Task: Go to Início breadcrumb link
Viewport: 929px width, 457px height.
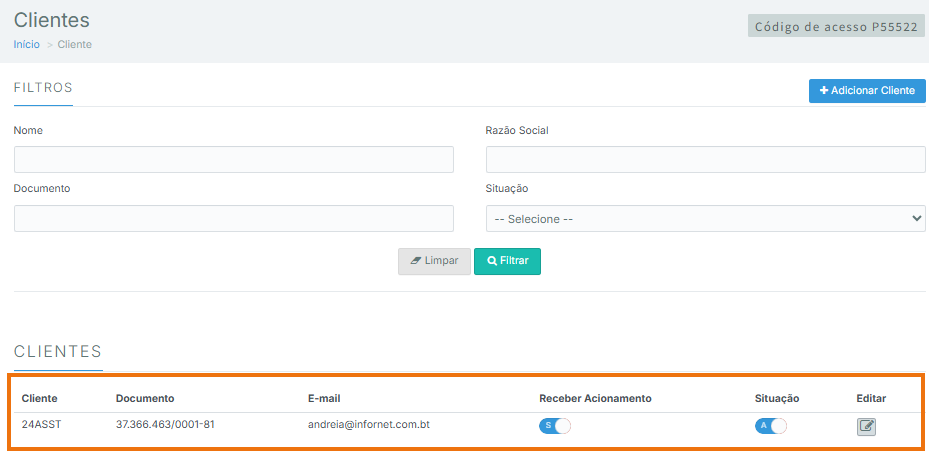Action: 27,45
